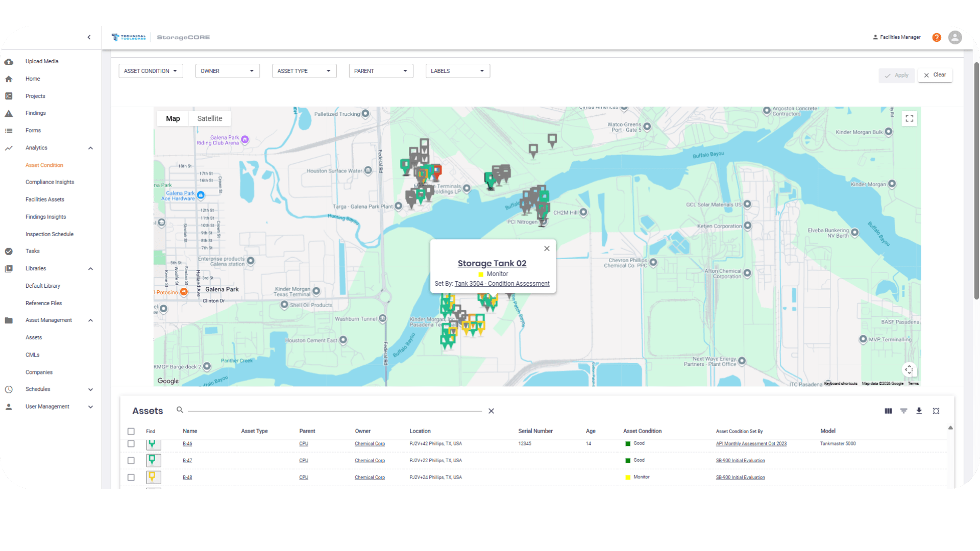Open the Parent filter dropdown
The image size is (980, 551).
(x=381, y=71)
